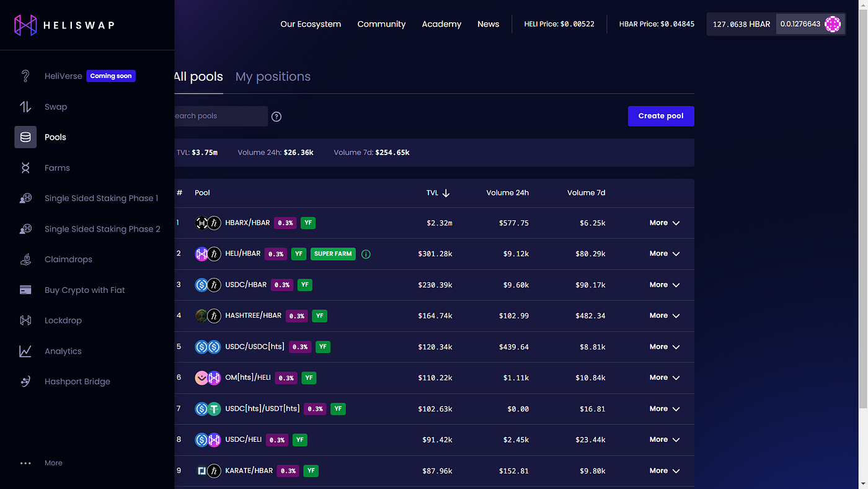Click the Lockdrop icon in sidebar
The image size is (868, 489).
tap(25, 320)
